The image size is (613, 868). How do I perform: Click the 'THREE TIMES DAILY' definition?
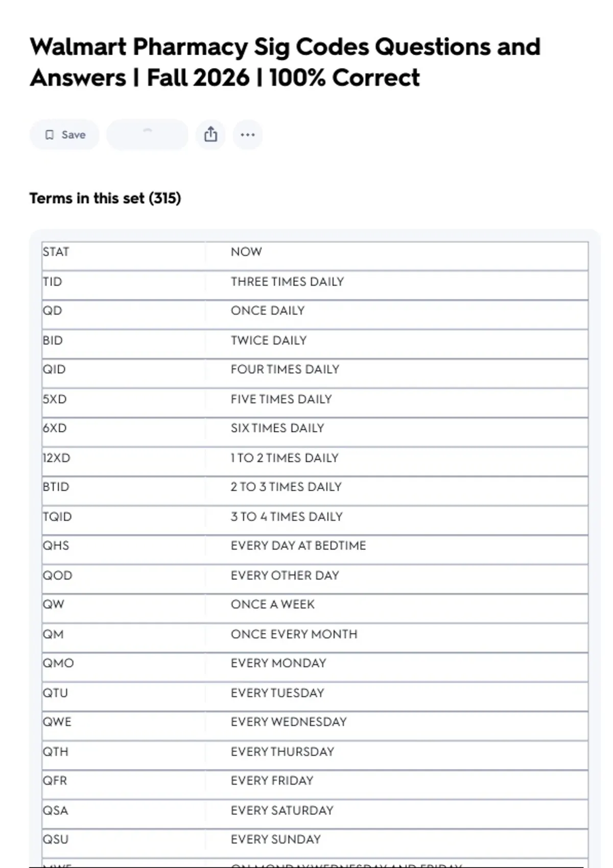click(287, 282)
